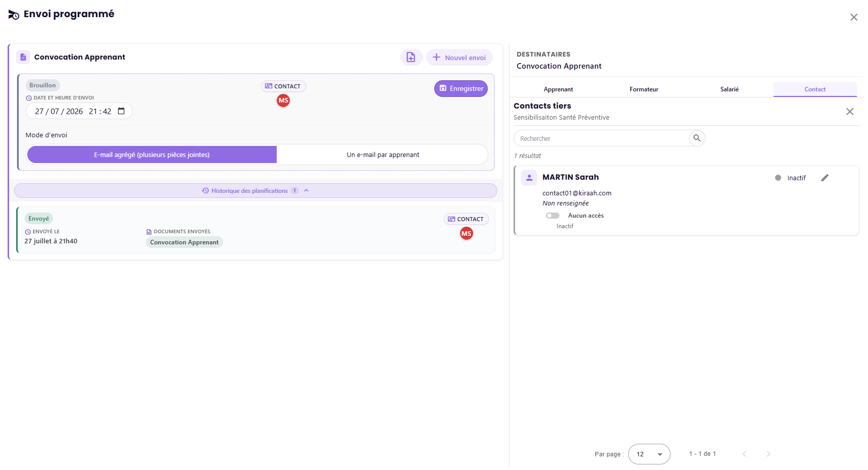
Task: Click the MARTIN Sarah contact name
Action: point(571,177)
